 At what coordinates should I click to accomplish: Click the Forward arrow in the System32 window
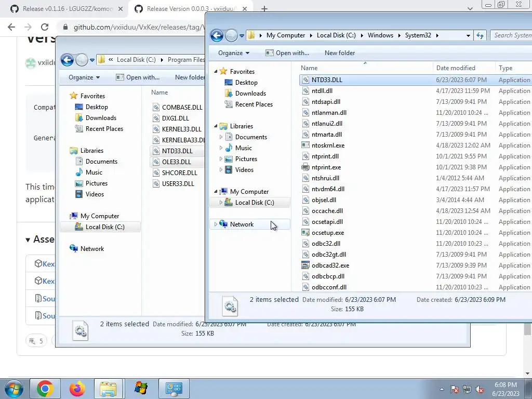pyautogui.click(x=231, y=35)
